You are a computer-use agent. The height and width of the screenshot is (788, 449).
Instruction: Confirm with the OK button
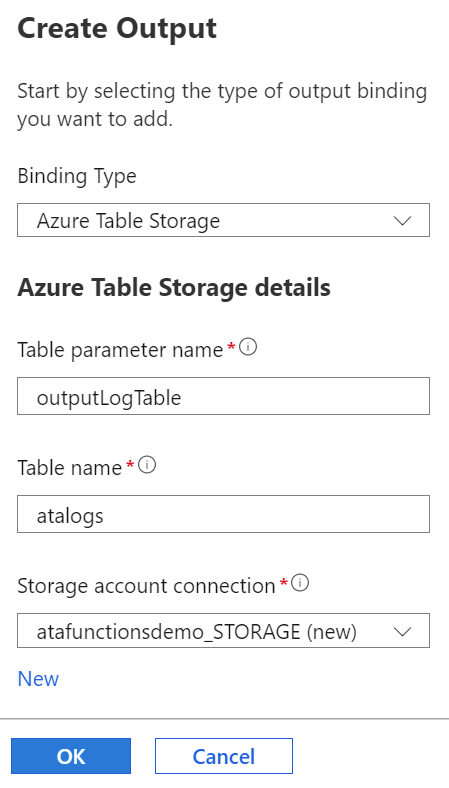tap(71, 756)
